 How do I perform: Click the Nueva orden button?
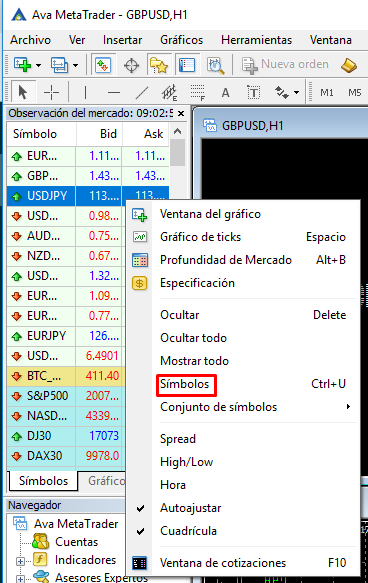[285, 65]
